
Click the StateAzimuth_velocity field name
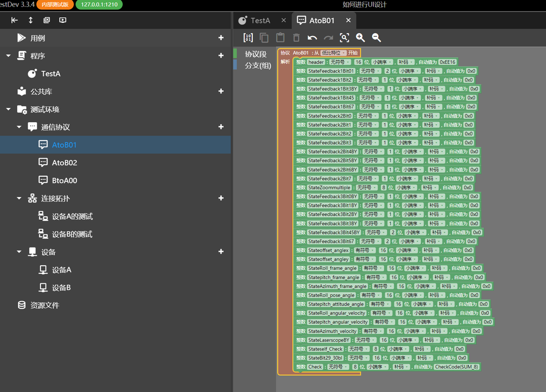click(333, 331)
